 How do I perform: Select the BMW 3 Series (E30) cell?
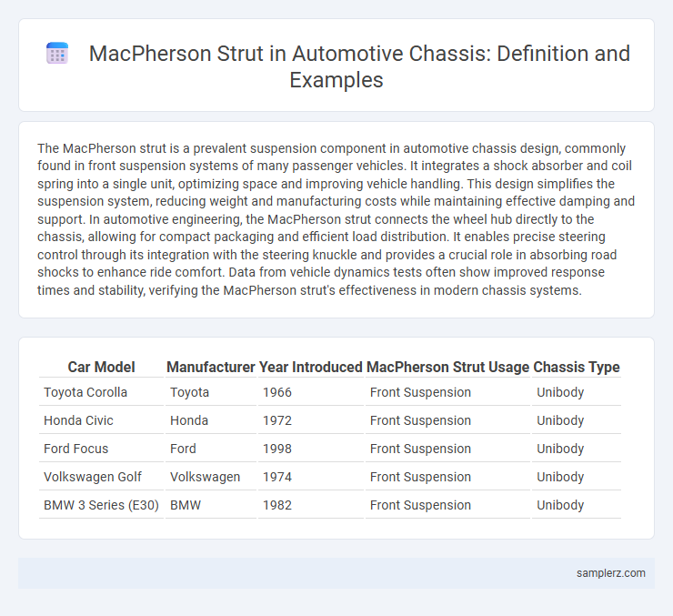click(x=101, y=505)
